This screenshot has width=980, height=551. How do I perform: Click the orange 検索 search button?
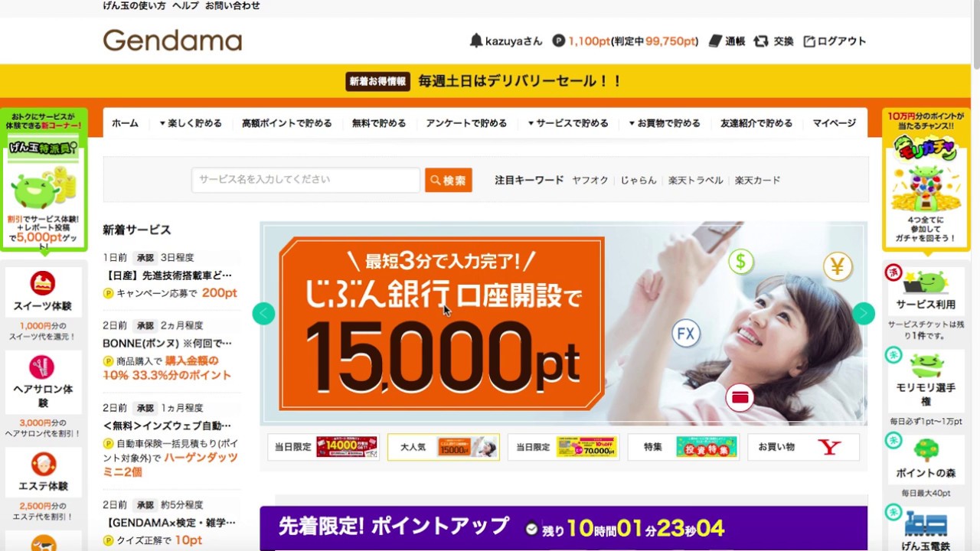pyautogui.click(x=449, y=180)
